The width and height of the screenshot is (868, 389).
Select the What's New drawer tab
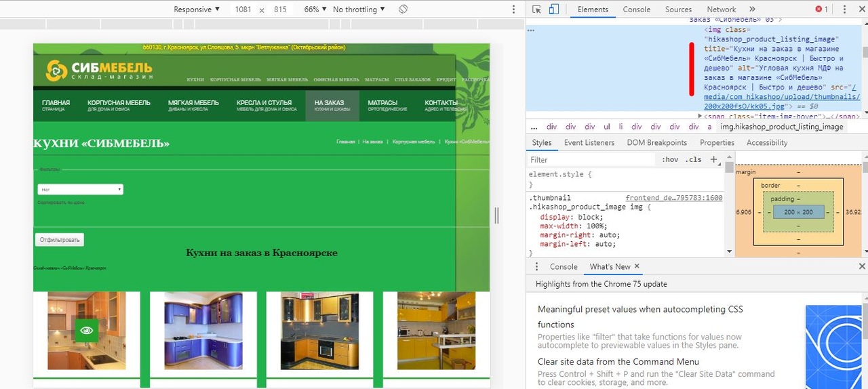(x=610, y=267)
